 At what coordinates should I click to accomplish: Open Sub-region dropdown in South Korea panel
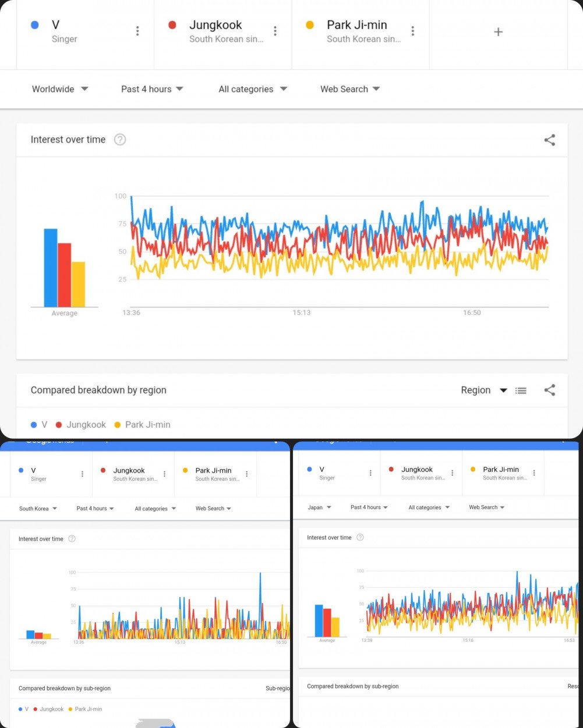277,688
